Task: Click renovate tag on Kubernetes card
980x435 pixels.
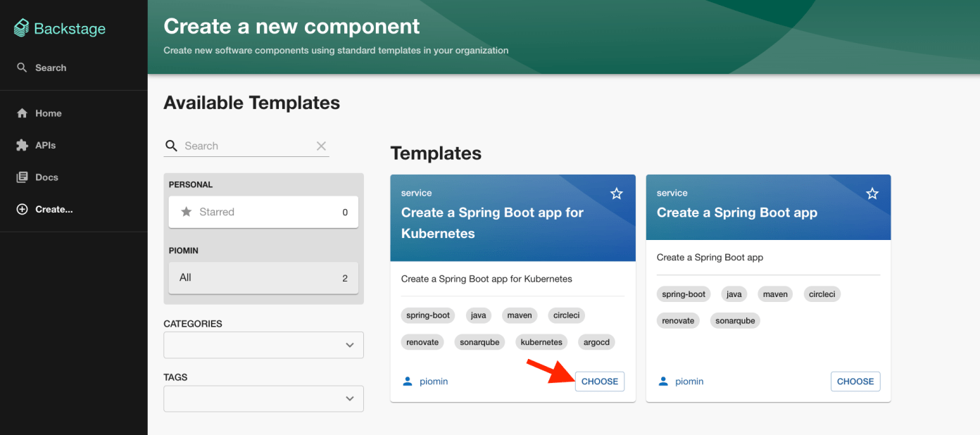Action: 422,342
